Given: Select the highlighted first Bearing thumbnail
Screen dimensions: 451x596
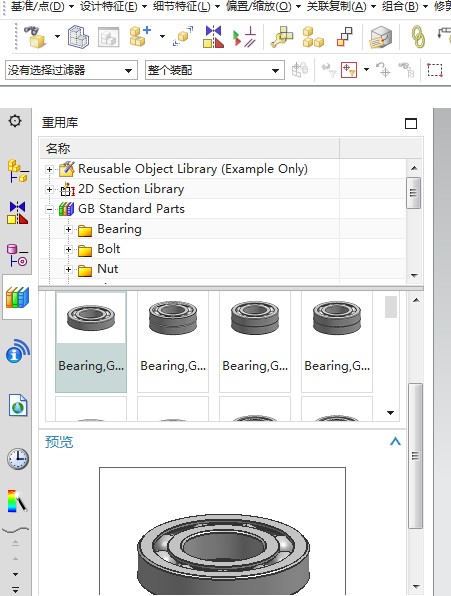Looking at the screenshot, I should tap(91, 341).
